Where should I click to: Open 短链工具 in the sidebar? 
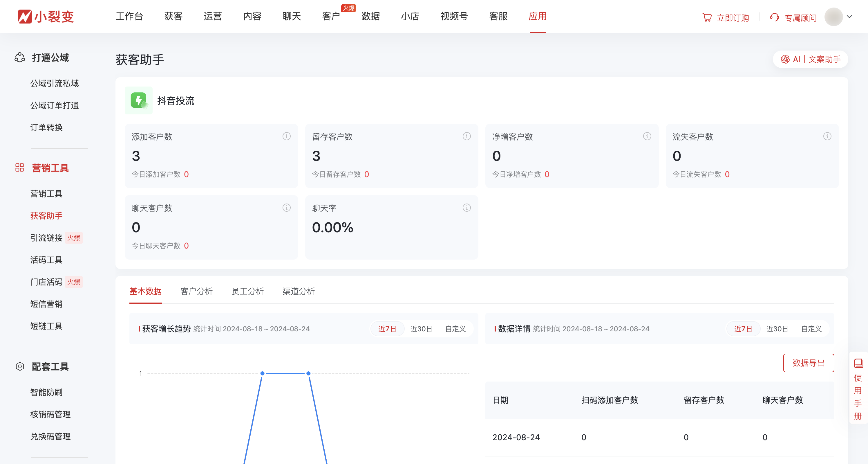pyautogui.click(x=46, y=326)
